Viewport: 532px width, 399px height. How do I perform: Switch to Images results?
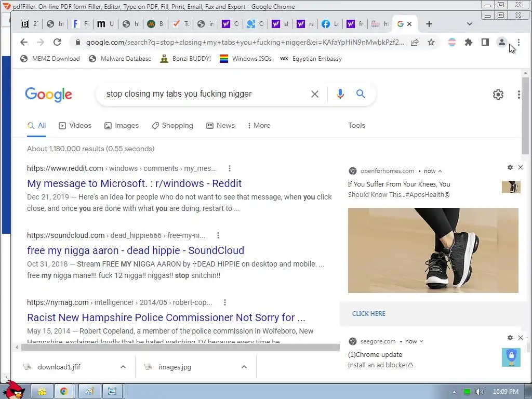coord(122,126)
